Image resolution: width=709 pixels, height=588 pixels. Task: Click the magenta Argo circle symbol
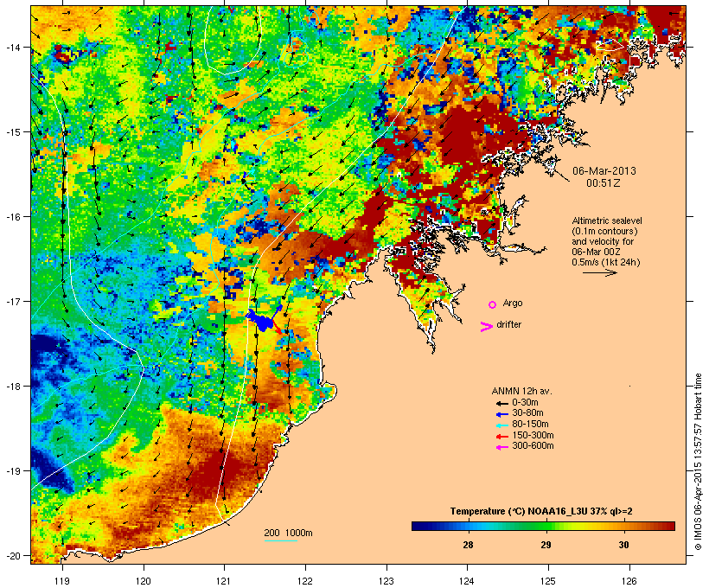pyautogui.click(x=493, y=305)
